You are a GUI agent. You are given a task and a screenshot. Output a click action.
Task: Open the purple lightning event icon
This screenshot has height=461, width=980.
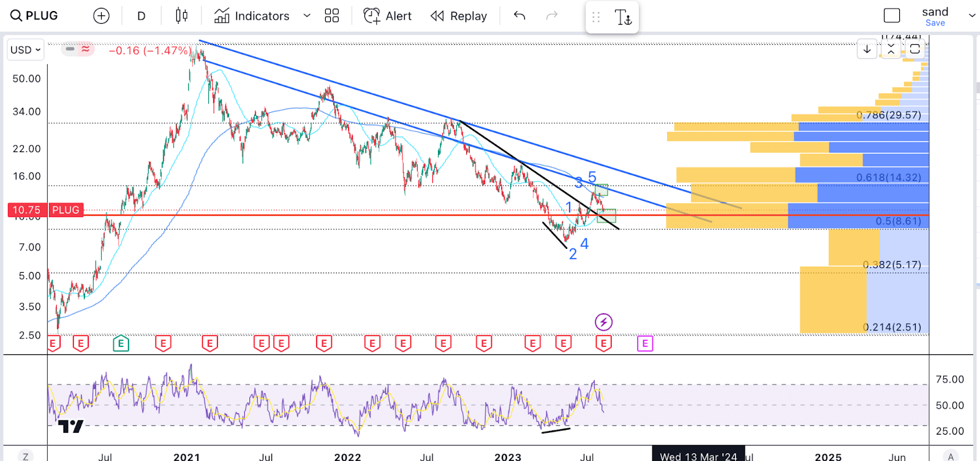point(603,322)
